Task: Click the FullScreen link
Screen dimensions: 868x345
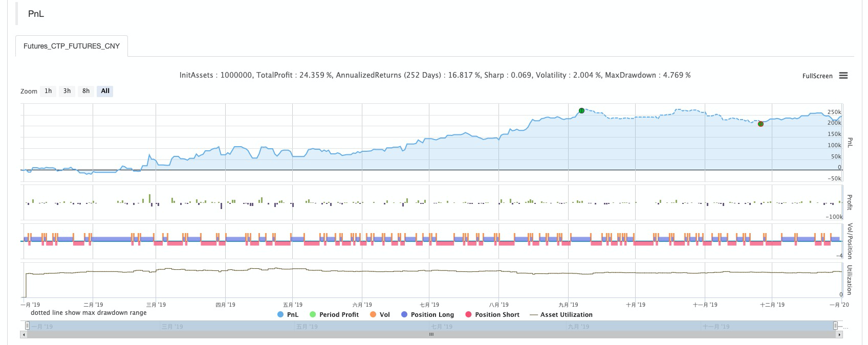Action: tap(817, 76)
